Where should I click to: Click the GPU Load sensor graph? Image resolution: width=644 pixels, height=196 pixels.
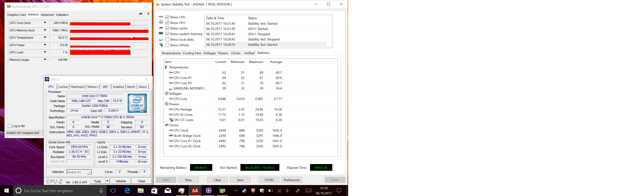109,52
